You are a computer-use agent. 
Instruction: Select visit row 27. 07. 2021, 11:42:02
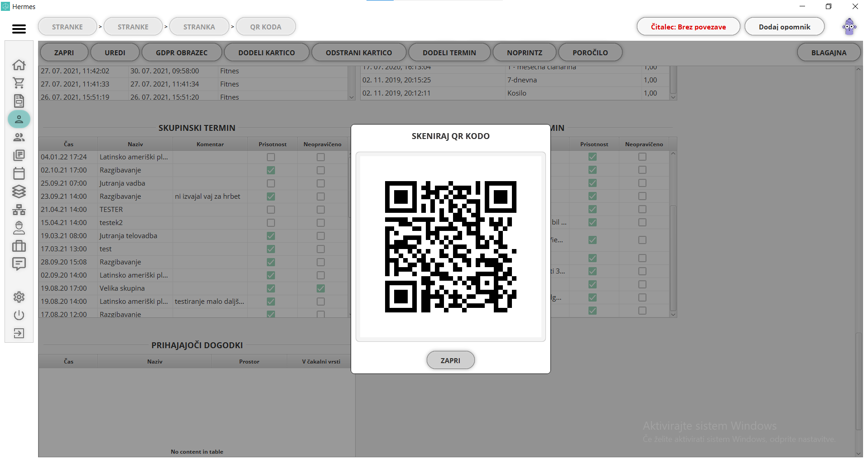coord(193,71)
